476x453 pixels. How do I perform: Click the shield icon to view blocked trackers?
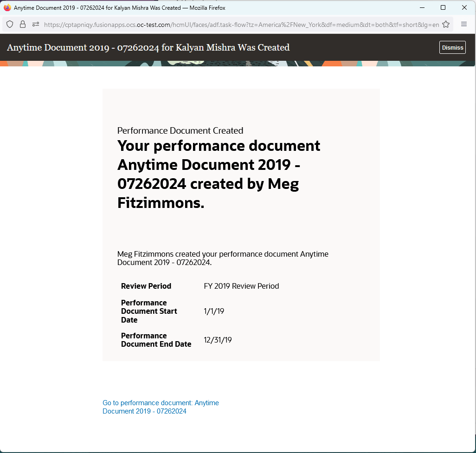[x=9, y=24]
